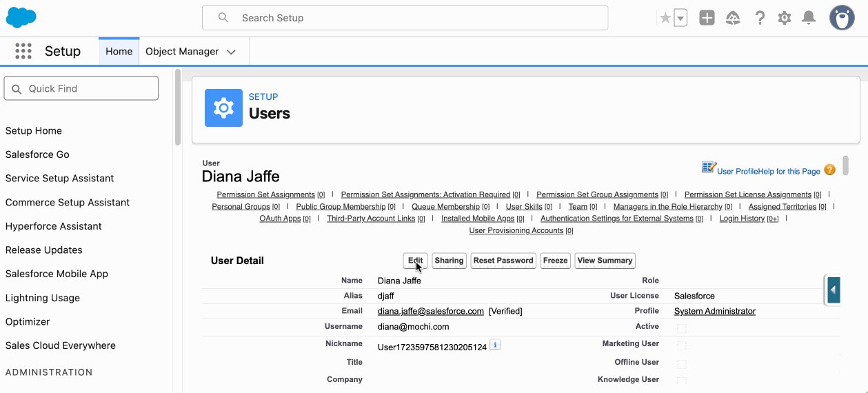
Task: Toggle the Marketing User checkbox
Action: (x=682, y=345)
